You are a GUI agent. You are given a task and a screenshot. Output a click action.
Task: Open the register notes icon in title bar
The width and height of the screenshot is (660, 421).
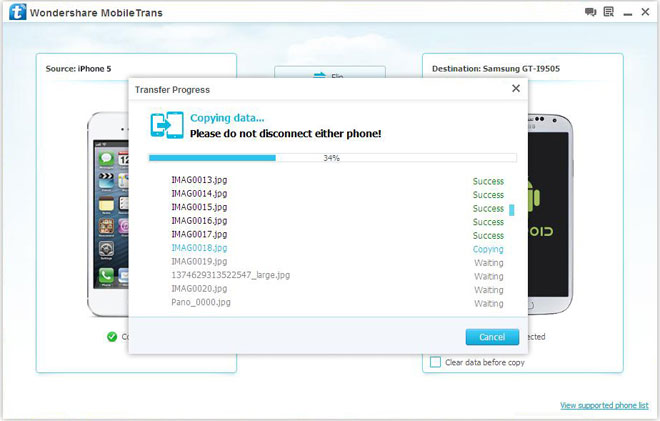click(x=609, y=12)
